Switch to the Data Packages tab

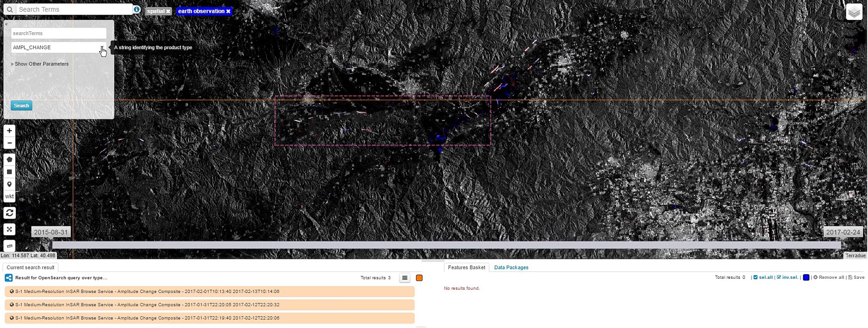tap(511, 268)
